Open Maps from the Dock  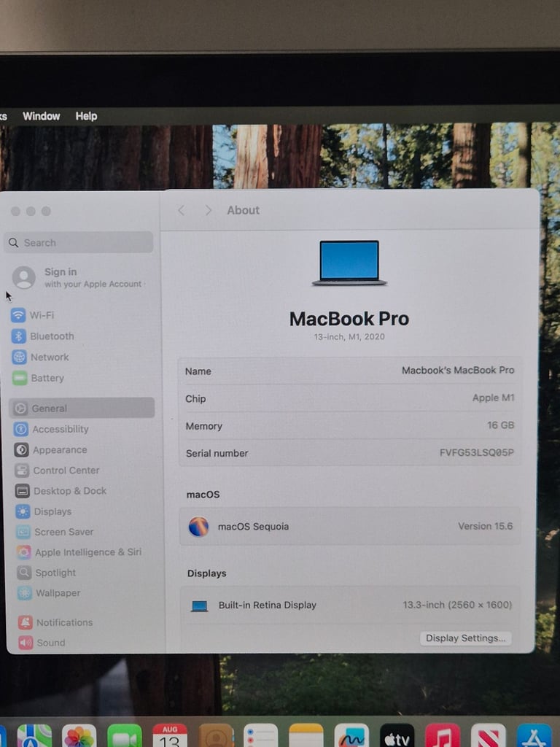pos(34,735)
